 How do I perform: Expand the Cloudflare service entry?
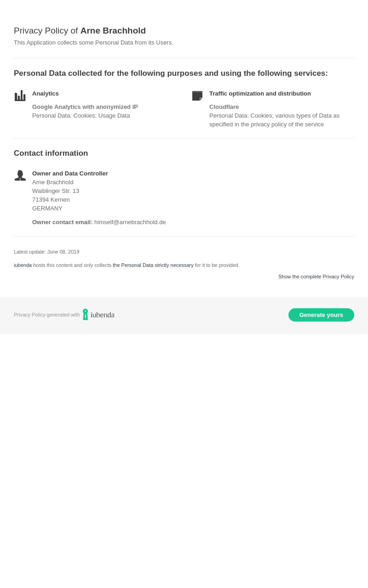(x=224, y=107)
